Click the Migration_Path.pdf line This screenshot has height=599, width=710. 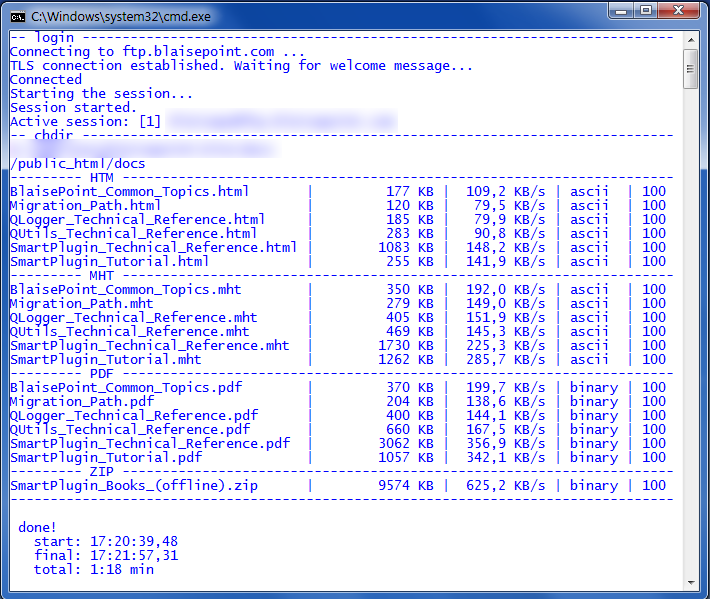82,401
